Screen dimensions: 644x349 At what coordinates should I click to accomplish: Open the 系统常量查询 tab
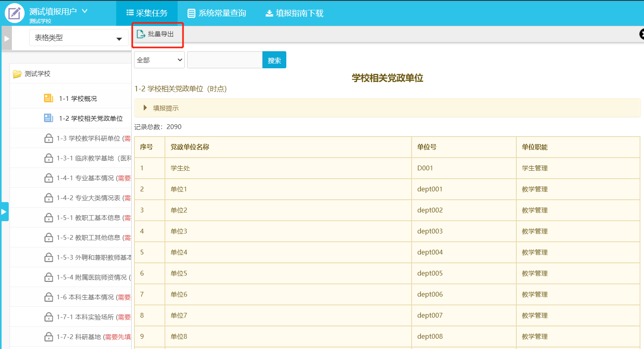(x=217, y=13)
